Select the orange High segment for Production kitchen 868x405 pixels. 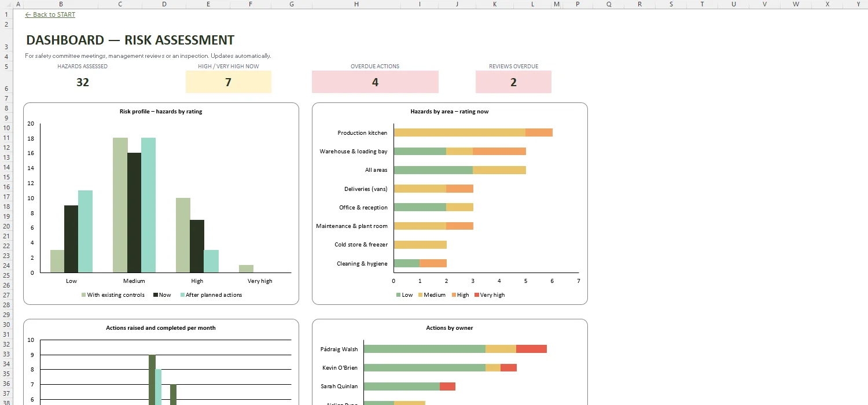[x=539, y=132]
